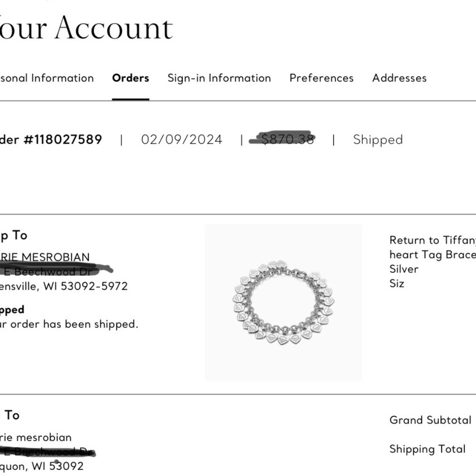Viewport: 476px width, 476px height.
Task: Select the Personal Information tab
Action: click(x=47, y=78)
